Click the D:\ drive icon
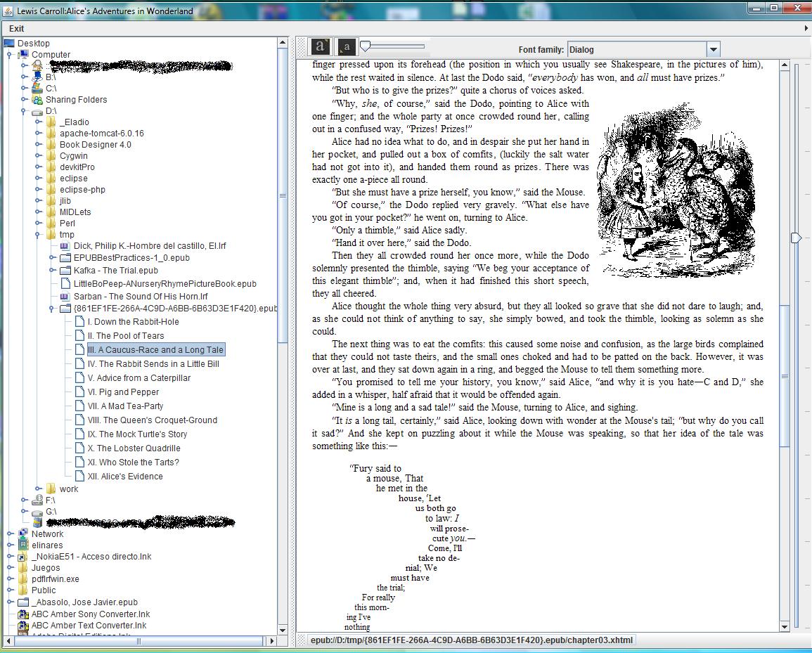This screenshot has width=812, height=653. [x=37, y=111]
